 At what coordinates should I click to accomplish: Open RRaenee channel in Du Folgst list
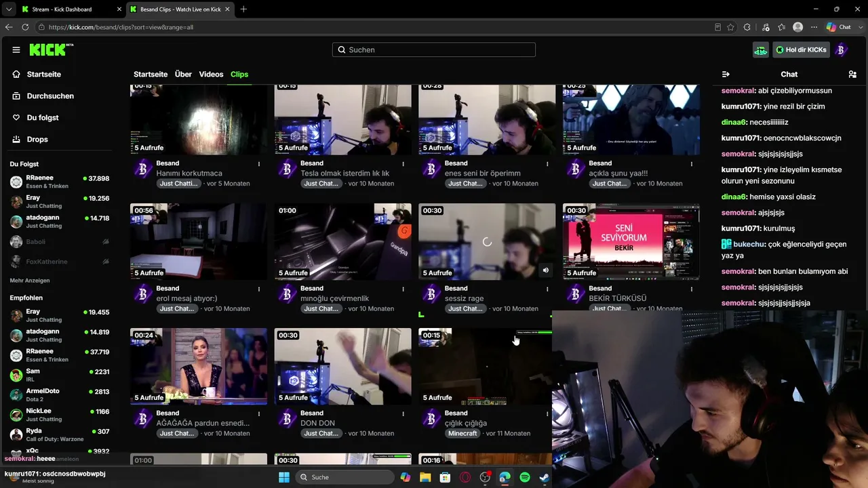[x=60, y=182]
